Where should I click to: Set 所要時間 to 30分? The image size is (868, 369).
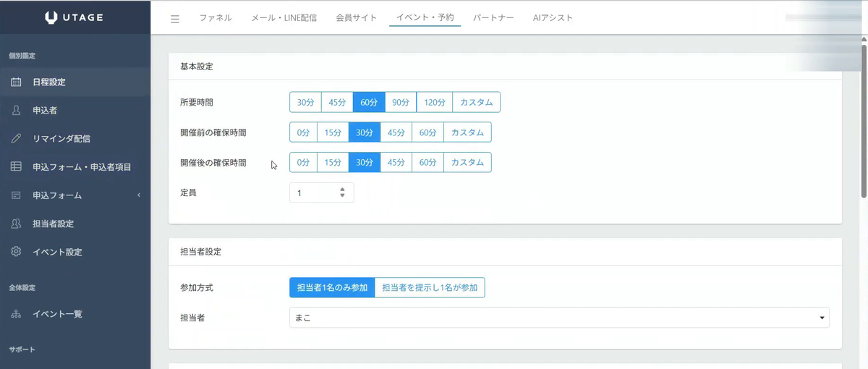305,102
